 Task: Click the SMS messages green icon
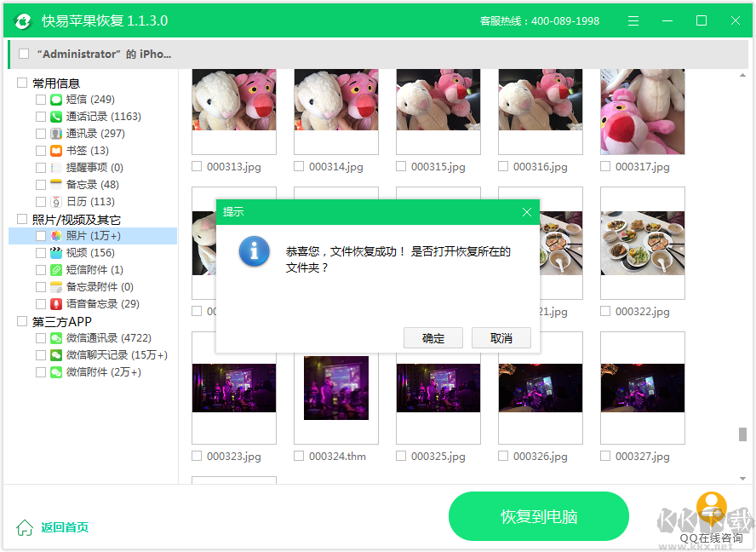click(56, 100)
